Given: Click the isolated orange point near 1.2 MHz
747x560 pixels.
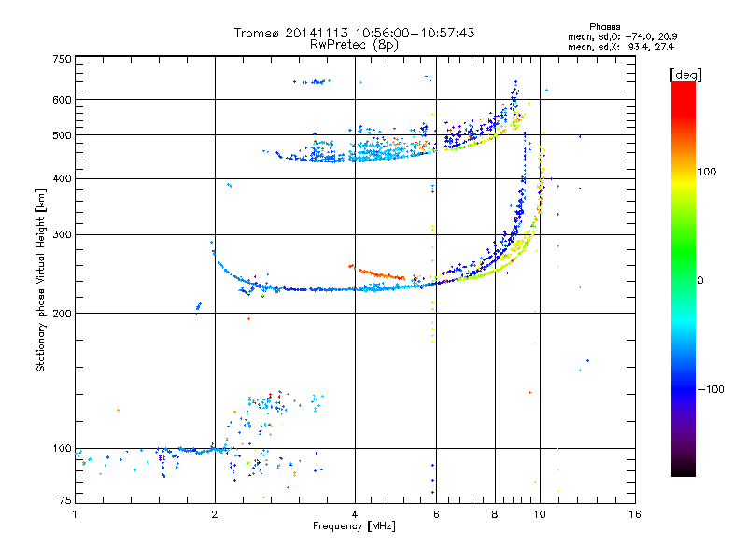Looking at the screenshot, I should coord(118,410).
